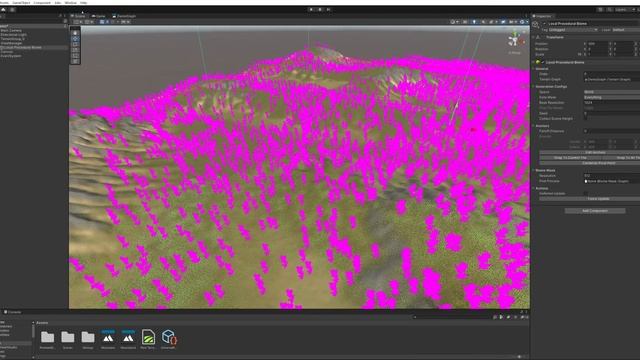Select the Scale tool in Scene overlay
640x360 pixels.
pyautogui.click(x=75, y=50)
